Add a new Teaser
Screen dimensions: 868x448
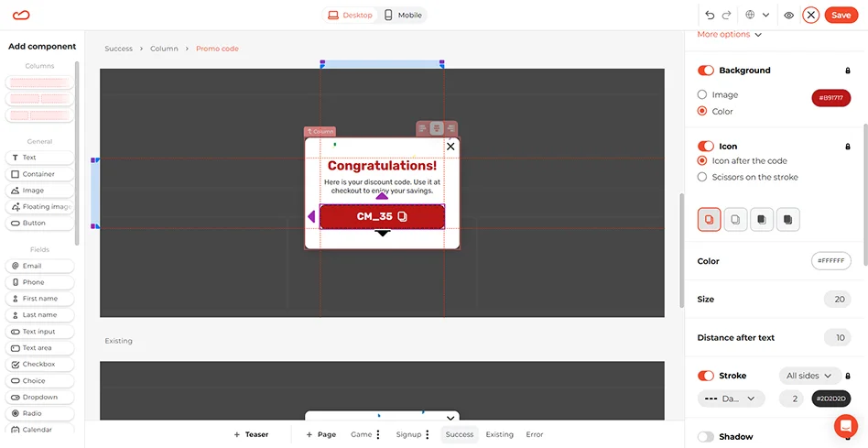(x=251, y=434)
